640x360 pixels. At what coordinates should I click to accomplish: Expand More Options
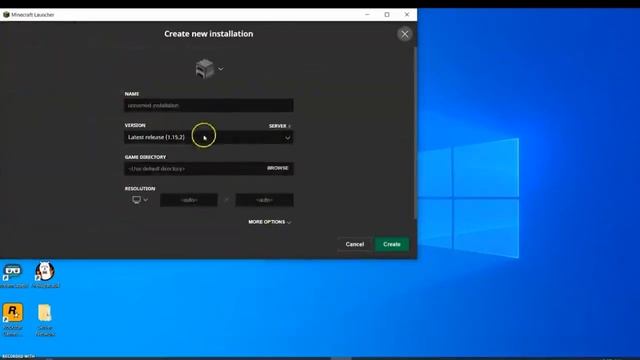click(x=270, y=222)
